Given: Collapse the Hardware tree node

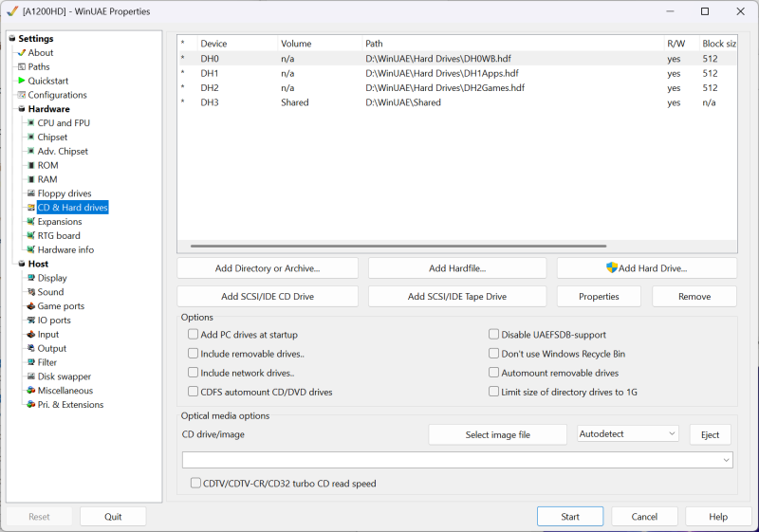Looking at the screenshot, I should [22, 109].
